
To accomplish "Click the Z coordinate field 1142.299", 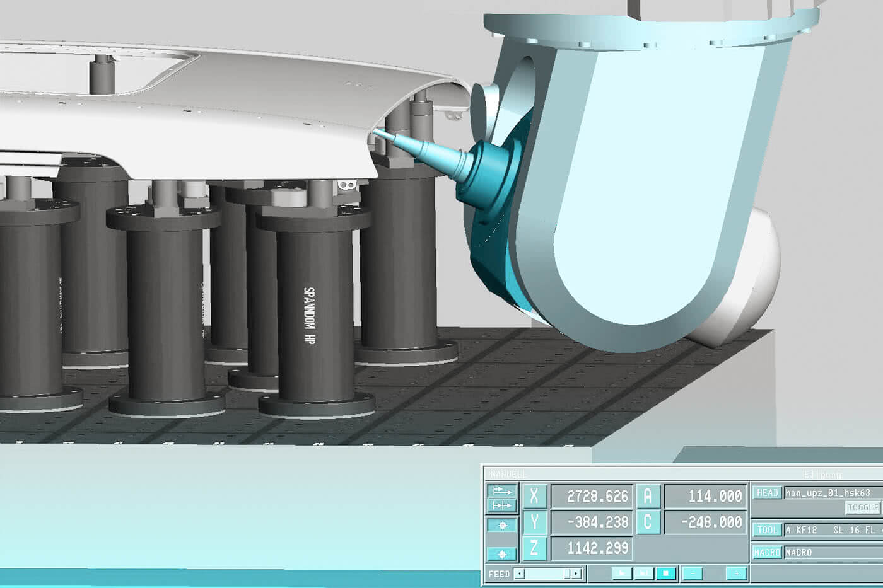I will coord(592,548).
